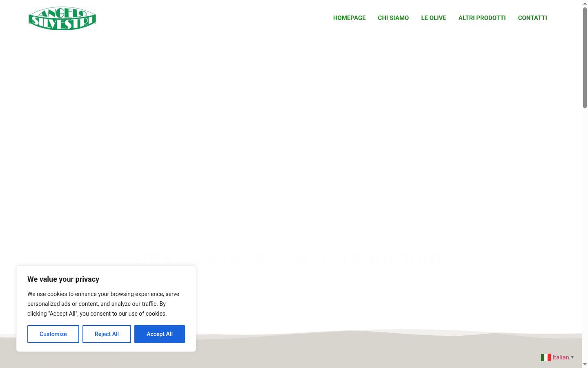Go to the Contatti page

(x=532, y=18)
